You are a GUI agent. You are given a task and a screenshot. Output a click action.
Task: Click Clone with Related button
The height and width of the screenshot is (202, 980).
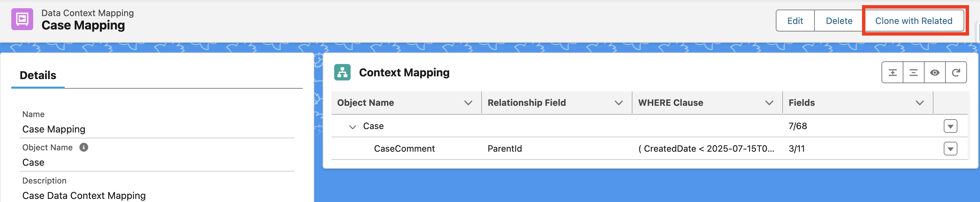[x=913, y=21]
